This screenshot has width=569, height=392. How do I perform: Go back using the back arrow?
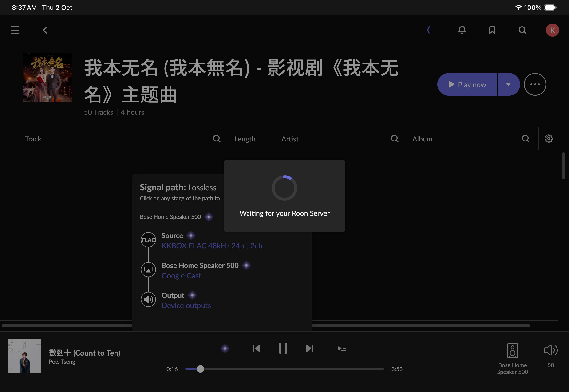point(45,30)
